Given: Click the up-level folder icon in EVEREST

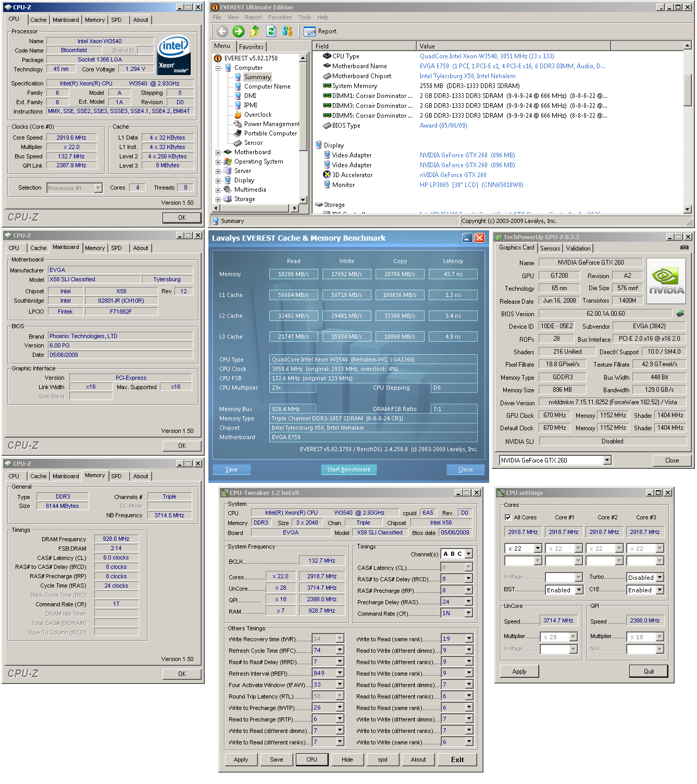Looking at the screenshot, I should coord(255,31).
